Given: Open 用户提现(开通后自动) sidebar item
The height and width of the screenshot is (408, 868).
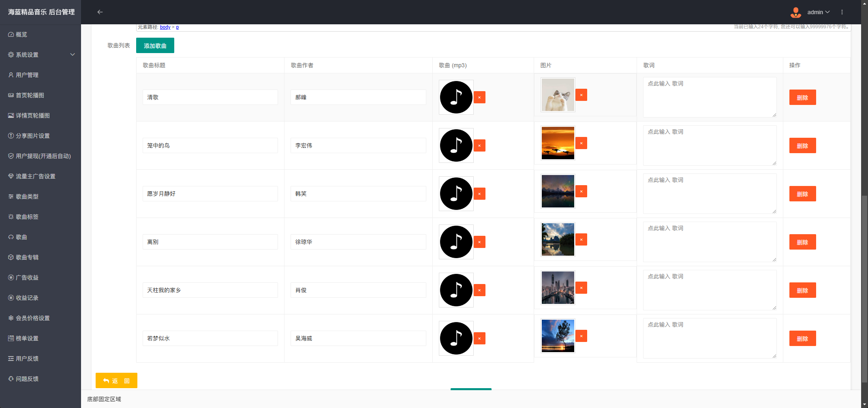Looking at the screenshot, I should (x=41, y=156).
